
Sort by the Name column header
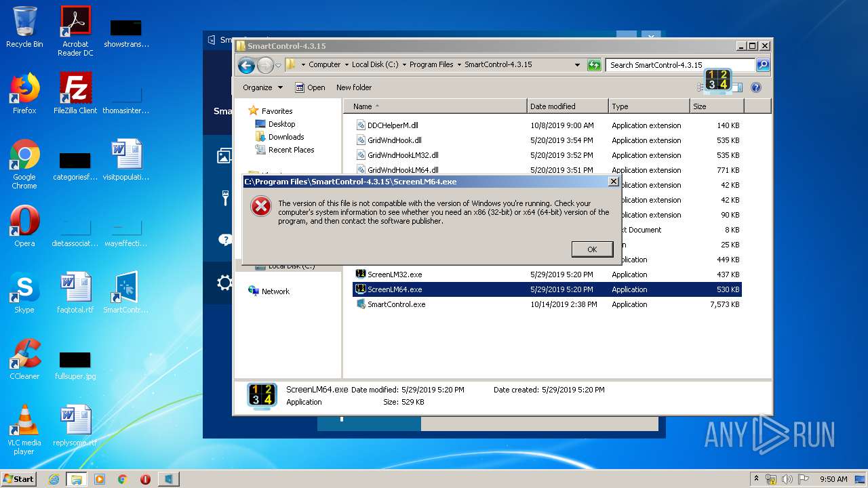435,106
